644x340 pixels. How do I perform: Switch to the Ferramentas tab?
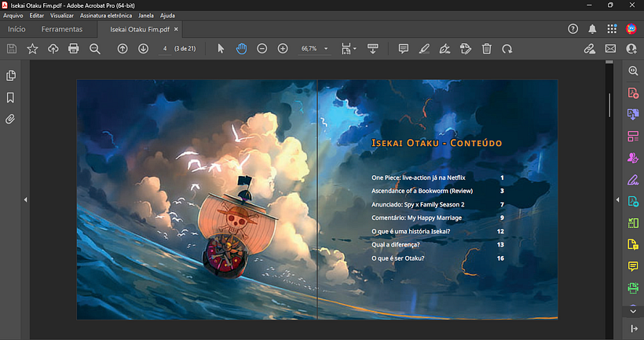tap(62, 29)
